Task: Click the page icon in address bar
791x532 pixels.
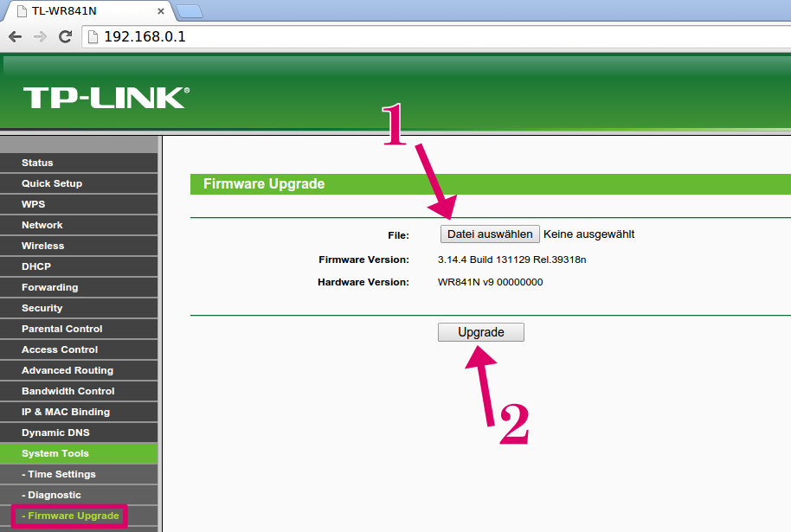Action: point(93,37)
